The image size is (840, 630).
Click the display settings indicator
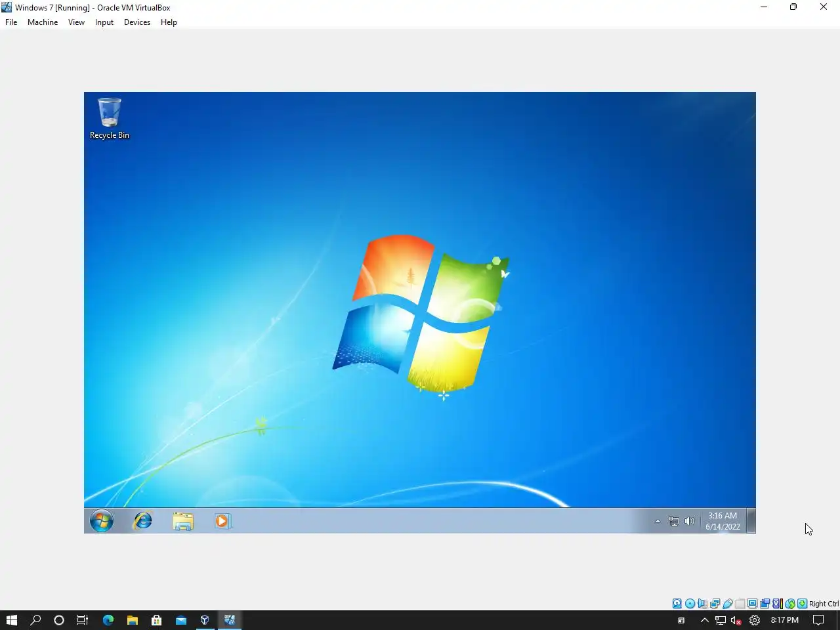(x=753, y=604)
